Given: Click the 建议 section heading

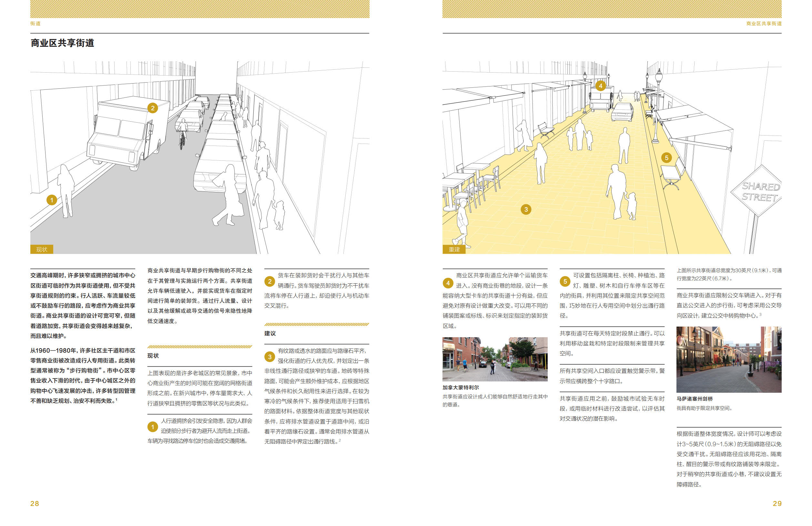Looking at the screenshot, I should [x=270, y=333].
